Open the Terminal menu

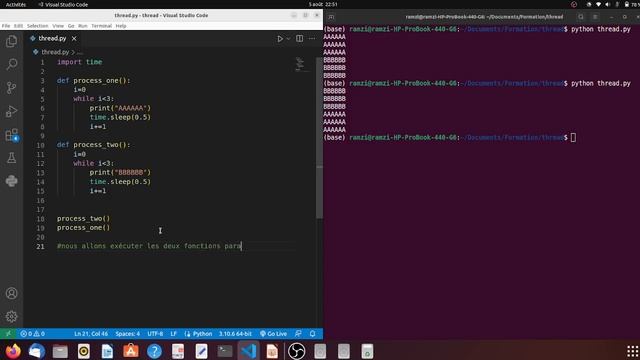coord(102,26)
